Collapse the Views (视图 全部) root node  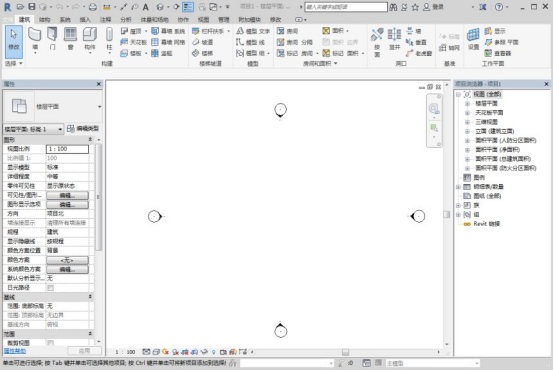pos(458,94)
